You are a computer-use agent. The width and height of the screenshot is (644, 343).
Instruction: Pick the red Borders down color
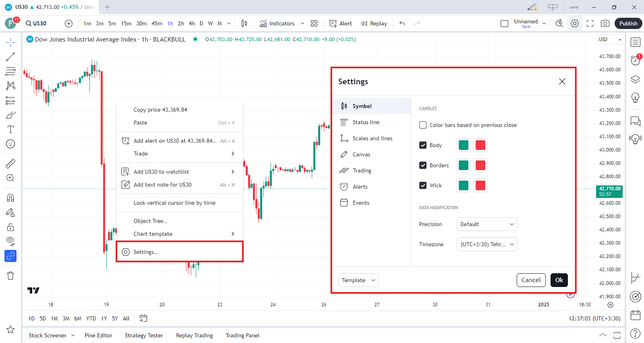[x=480, y=165]
